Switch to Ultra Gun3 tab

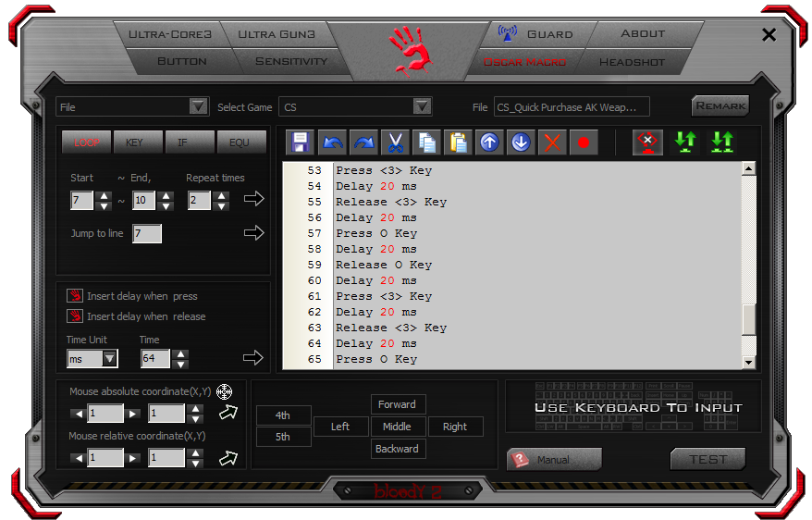tap(277, 34)
